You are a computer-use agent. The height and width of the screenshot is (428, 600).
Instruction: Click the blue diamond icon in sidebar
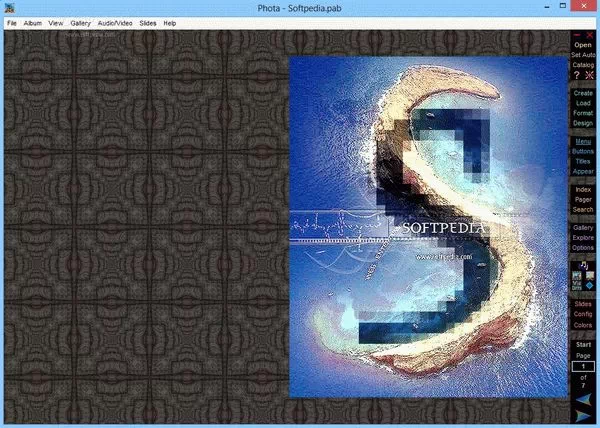(590, 284)
